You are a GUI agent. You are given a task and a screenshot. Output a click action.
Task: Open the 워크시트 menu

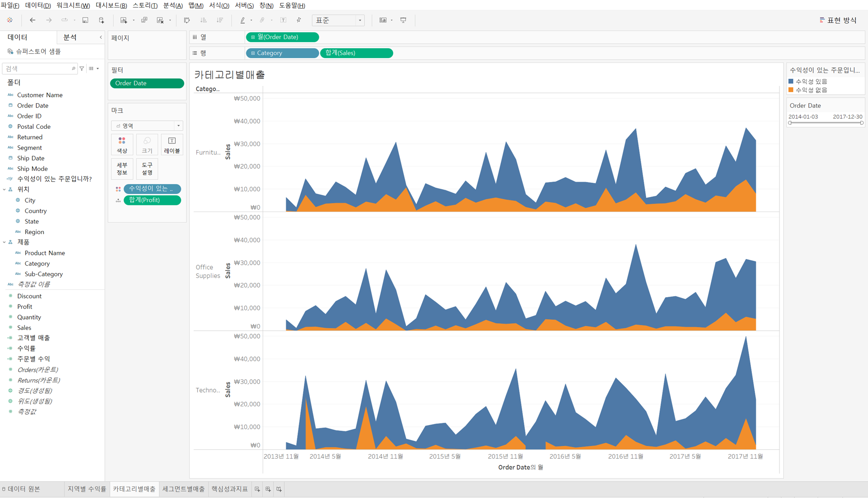73,5
